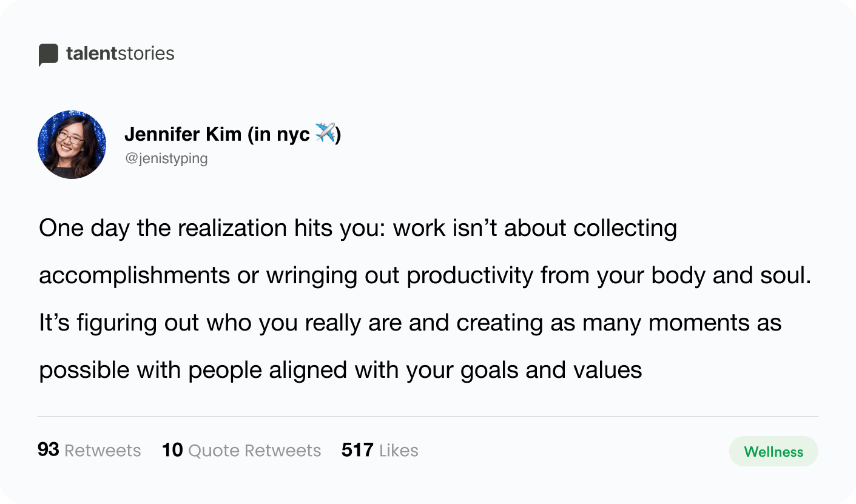Click the 10 quote retweet count
This screenshot has width=856, height=504.
coord(173,450)
